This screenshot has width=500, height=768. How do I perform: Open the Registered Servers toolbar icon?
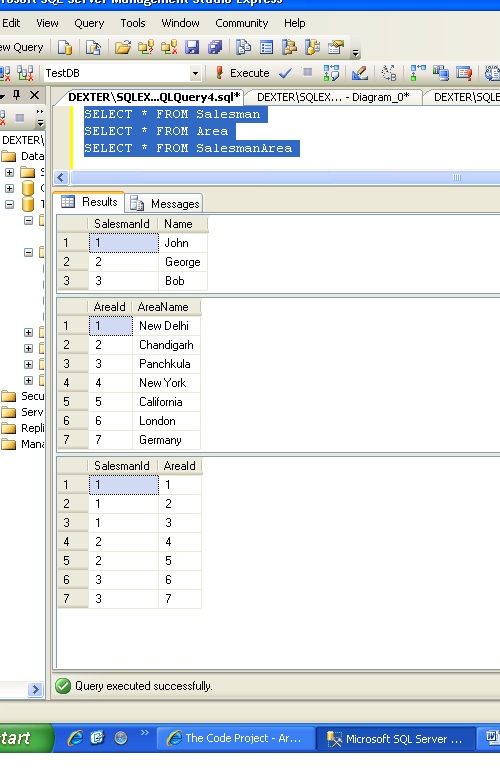click(x=243, y=48)
